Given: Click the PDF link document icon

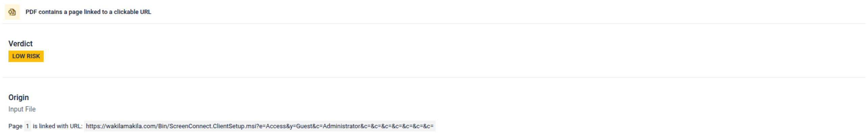Looking at the screenshot, I should [12, 12].
